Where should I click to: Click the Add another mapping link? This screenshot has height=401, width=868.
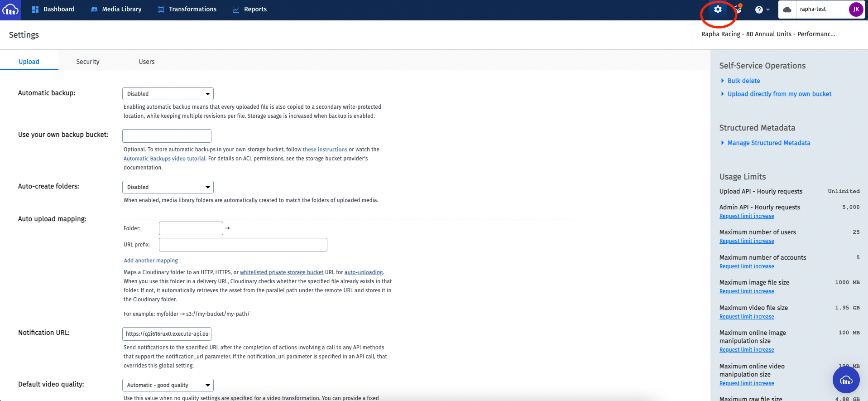click(x=151, y=261)
